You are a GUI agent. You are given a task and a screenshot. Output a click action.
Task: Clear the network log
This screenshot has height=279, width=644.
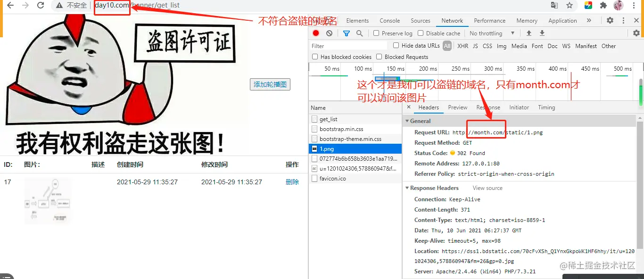click(329, 33)
